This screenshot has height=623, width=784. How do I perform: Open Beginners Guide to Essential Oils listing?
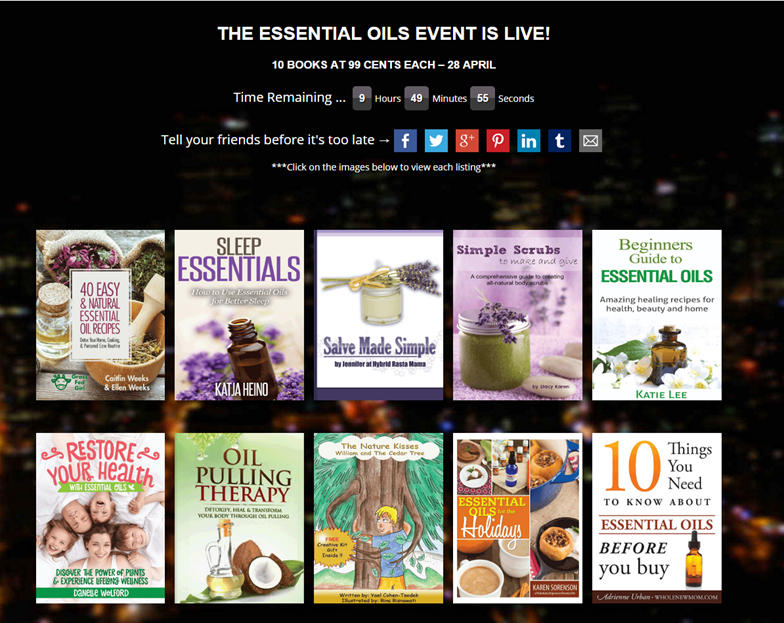pyautogui.click(x=656, y=315)
